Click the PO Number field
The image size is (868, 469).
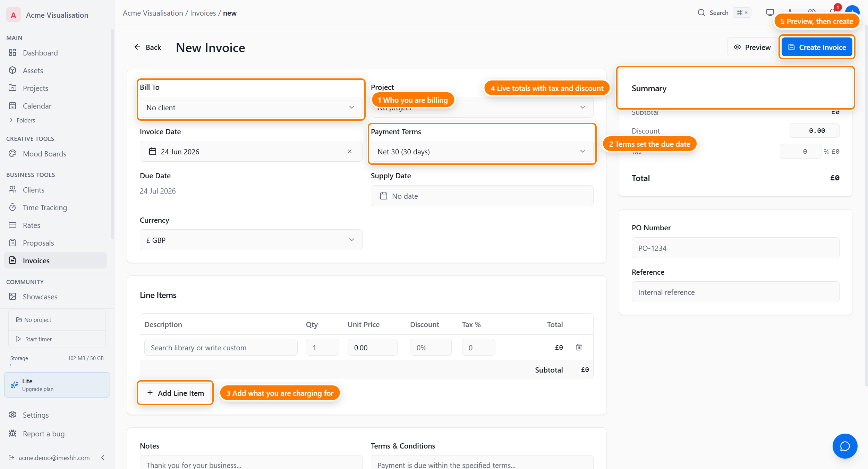pos(735,248)
